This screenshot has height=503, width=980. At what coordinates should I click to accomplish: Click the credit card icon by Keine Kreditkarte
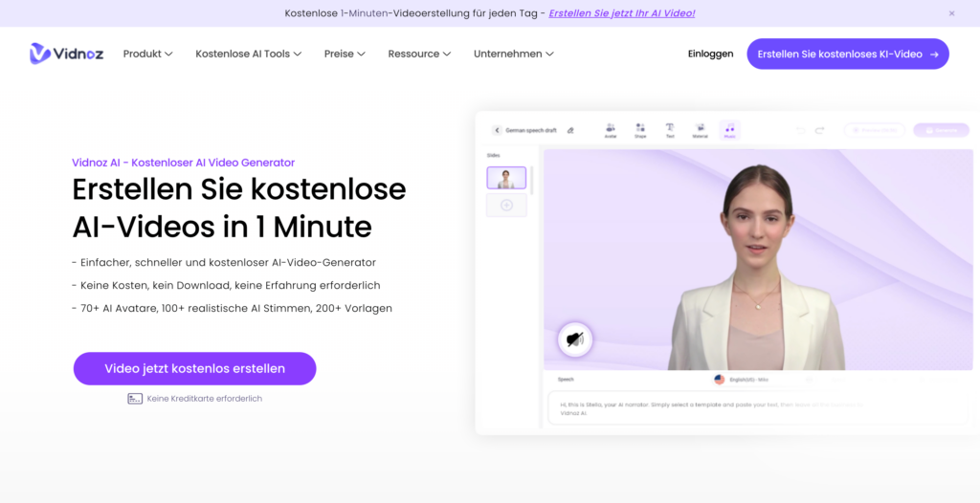coord(135,398)
